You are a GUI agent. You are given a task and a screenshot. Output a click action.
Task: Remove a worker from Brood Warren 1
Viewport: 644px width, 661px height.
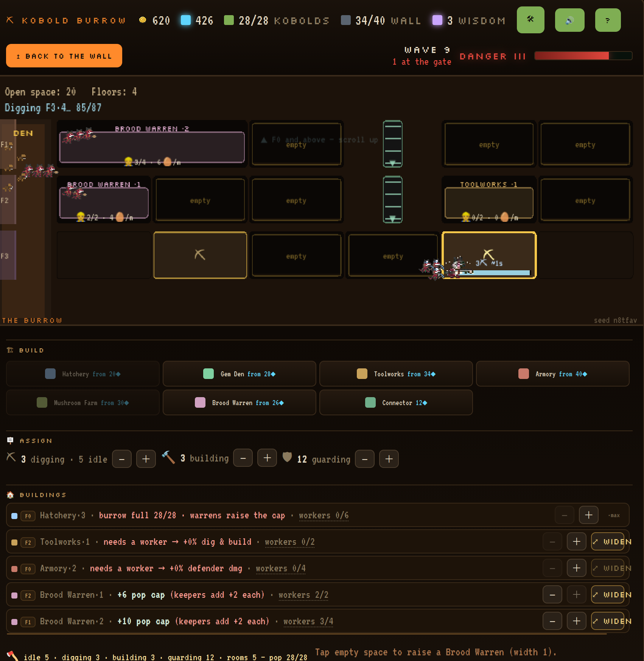click(552, 594)
